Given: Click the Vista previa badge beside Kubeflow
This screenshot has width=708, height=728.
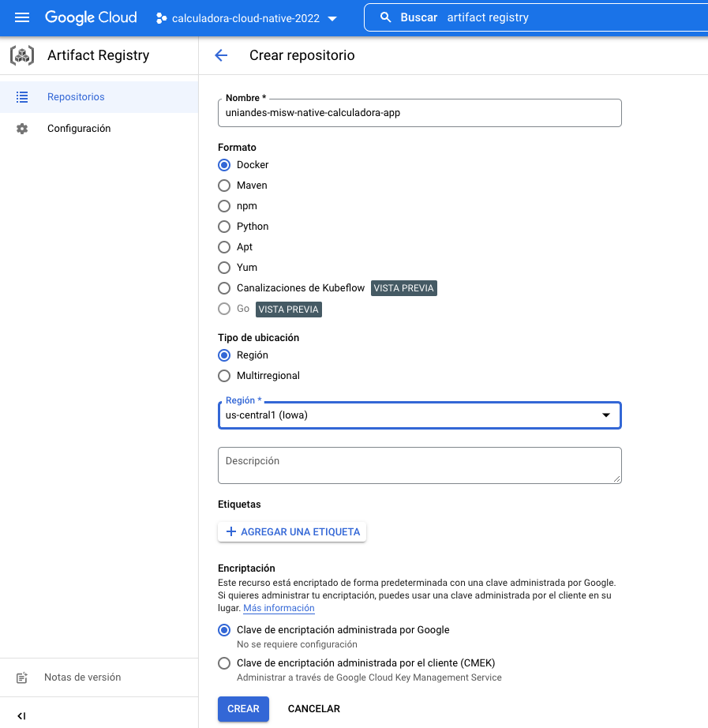Looking at the screenshot, I should pyautogui.click(x=404, y=288).
